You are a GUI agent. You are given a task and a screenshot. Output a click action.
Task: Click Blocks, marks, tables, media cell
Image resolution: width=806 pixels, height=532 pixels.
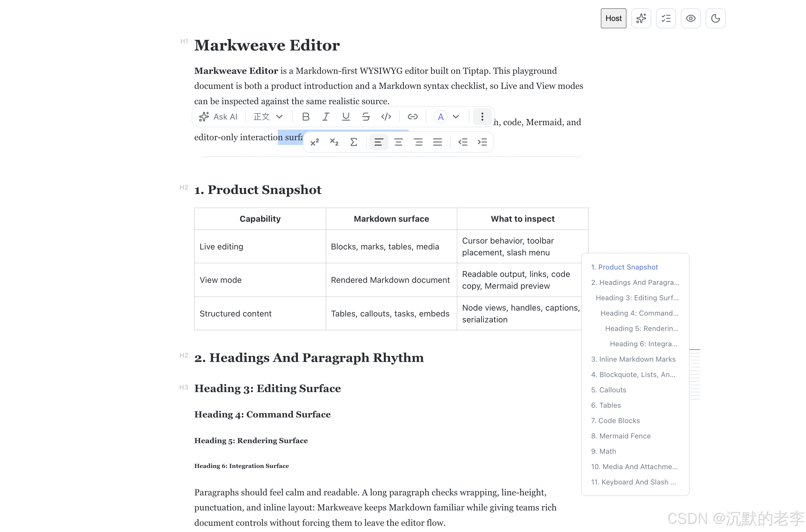pyautogui.click(x=391, y=247)
